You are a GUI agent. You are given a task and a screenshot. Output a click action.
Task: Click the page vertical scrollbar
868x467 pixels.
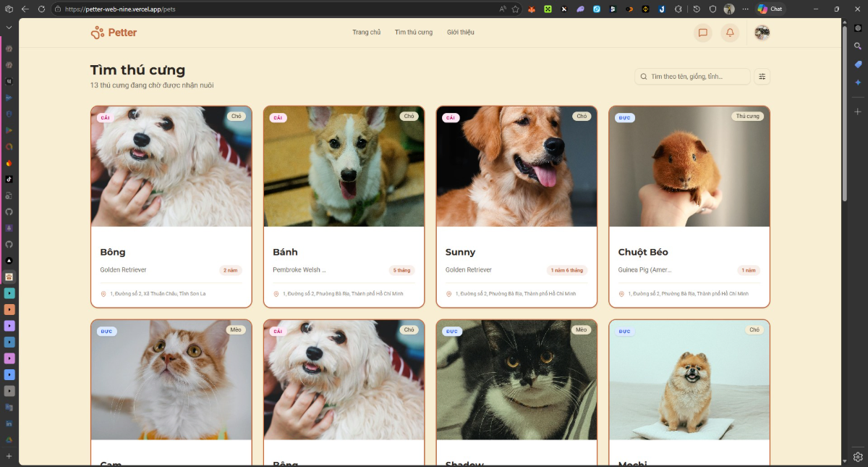point(845,112)
